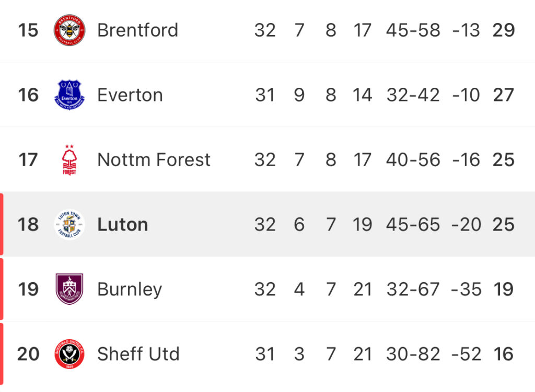Tap Brentford's 29 points total
The width and height of the screenshot is (535, 392).
coord(504,30)
